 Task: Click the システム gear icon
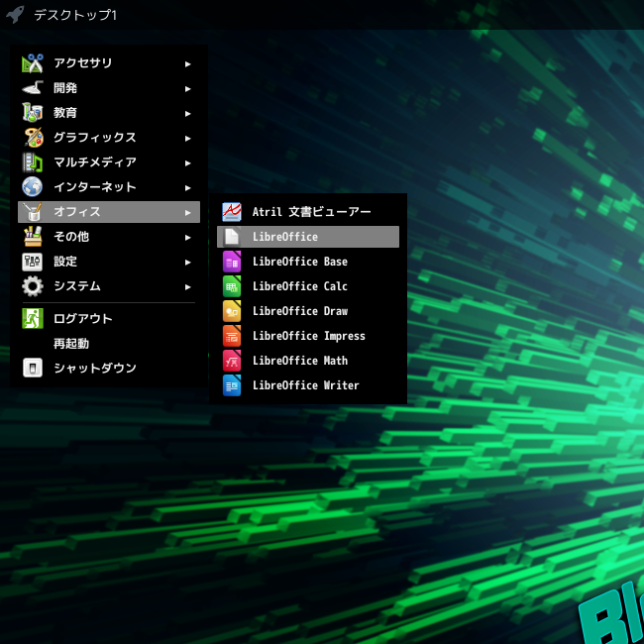click(x=33, y=286)
